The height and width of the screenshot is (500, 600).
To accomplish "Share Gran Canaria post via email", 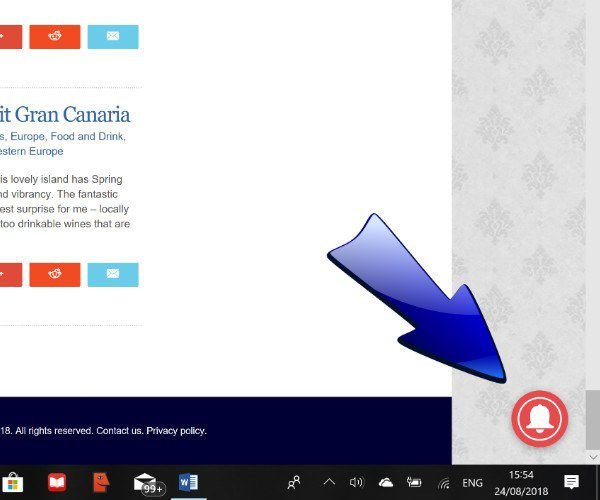I will (x=113, y=275).
